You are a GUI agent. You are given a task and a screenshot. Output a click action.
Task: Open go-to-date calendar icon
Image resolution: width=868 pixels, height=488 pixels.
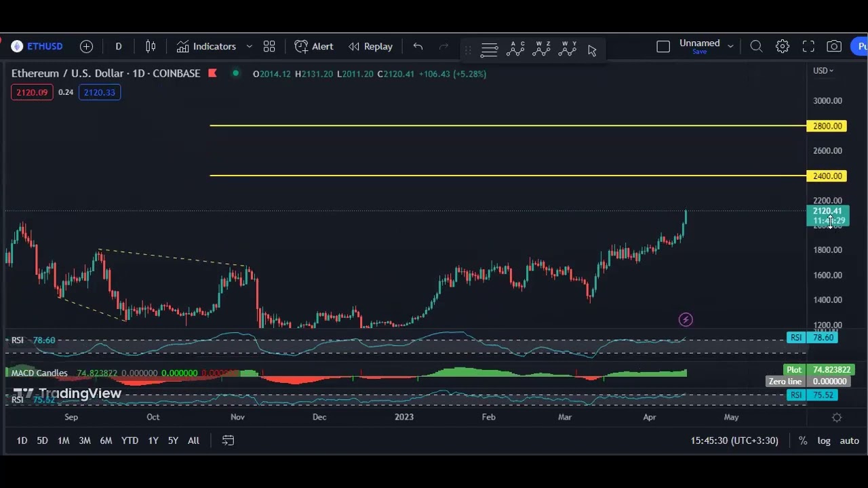click(x=228, y=441)
